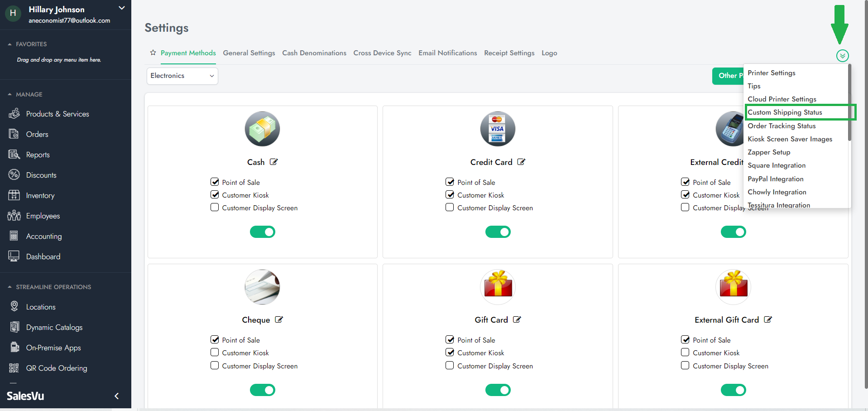This screenshot has width=868, height=411.
Task: Click the green Other button
Action: coord(728,76)
